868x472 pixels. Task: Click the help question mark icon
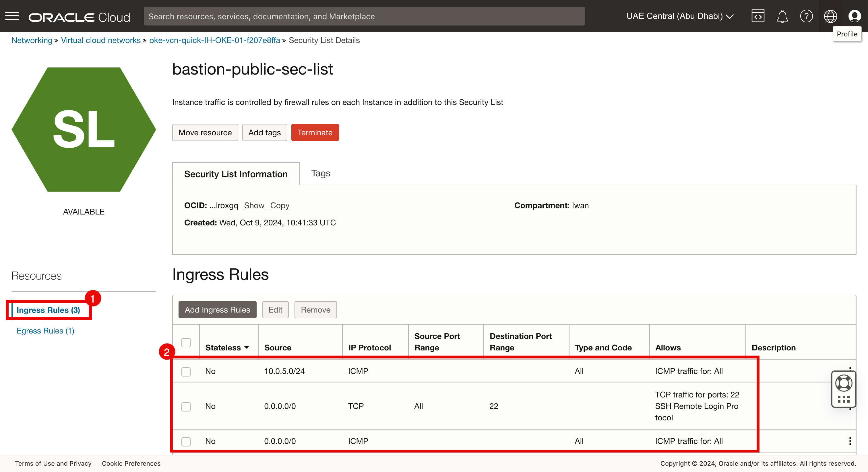tap(806, 16)
